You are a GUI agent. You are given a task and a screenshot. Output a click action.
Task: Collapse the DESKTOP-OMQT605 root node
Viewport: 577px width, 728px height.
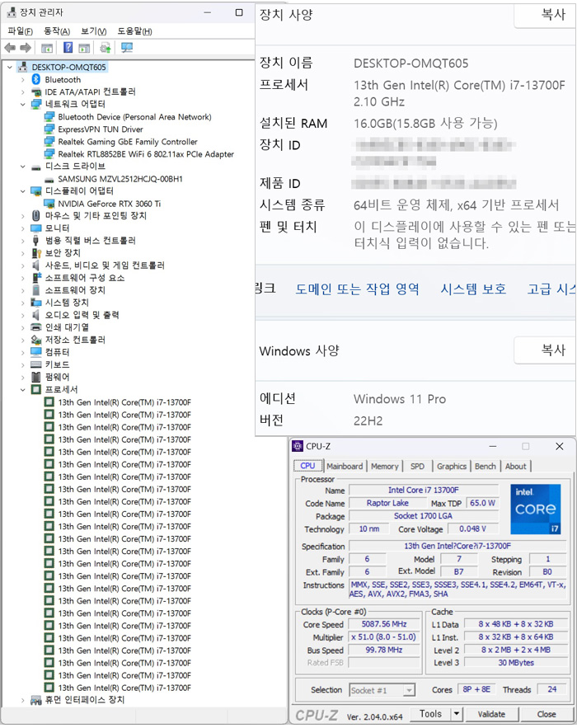pos(10,68)
